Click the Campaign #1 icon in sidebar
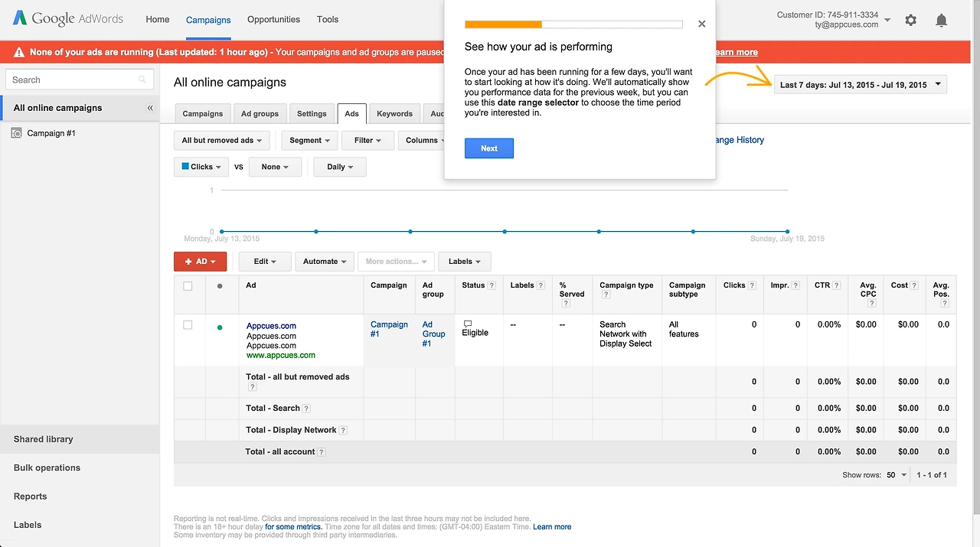 point(17,133)
